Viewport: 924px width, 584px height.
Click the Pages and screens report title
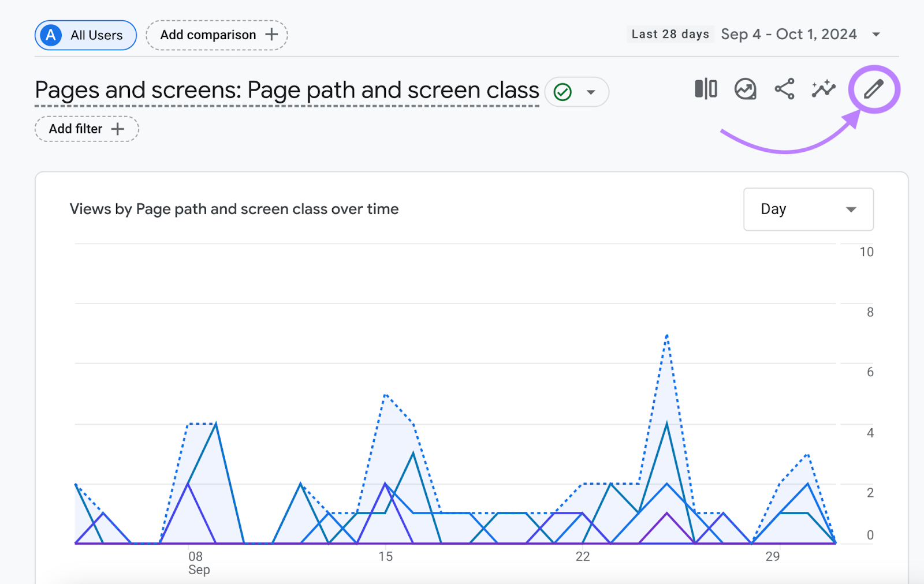(287, 91)
